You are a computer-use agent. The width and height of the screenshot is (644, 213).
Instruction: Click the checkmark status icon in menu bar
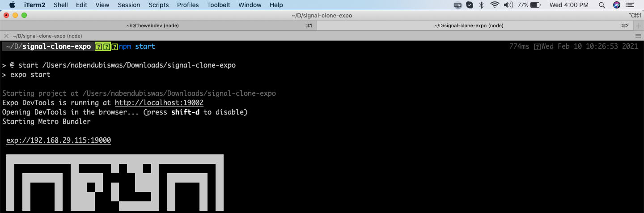(470, 5)
